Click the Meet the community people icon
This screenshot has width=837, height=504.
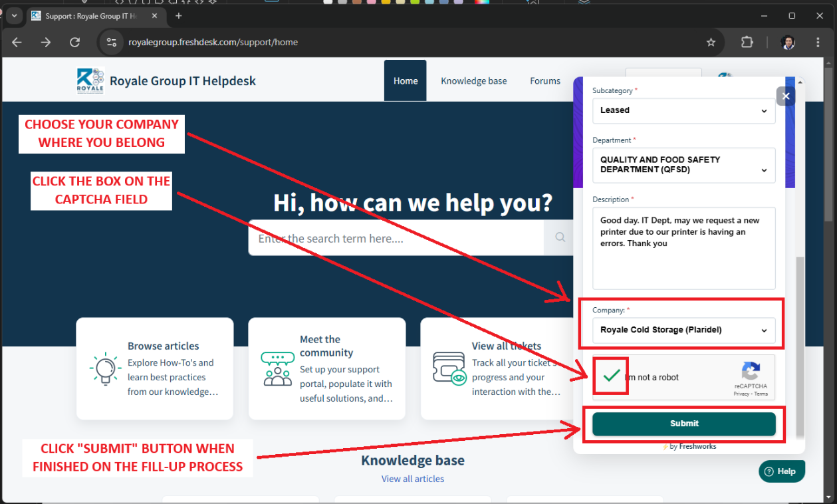click(277, 369)
